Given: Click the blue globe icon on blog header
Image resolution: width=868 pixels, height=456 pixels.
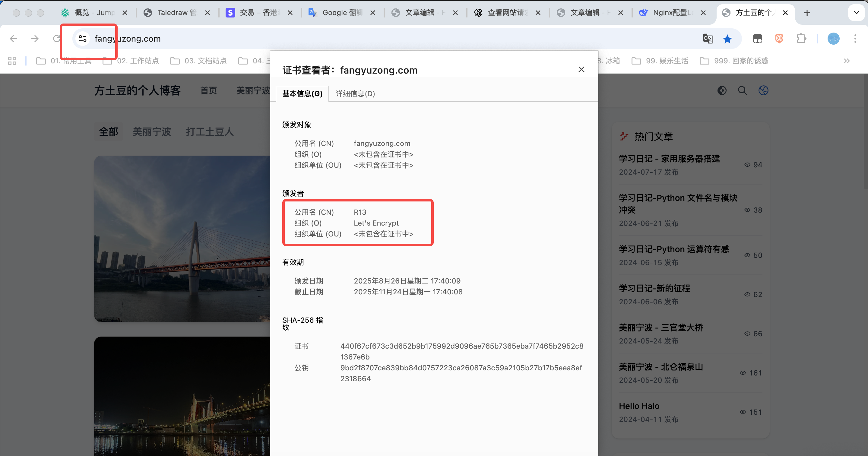Looking at the screenshot, I should point(763,90).
